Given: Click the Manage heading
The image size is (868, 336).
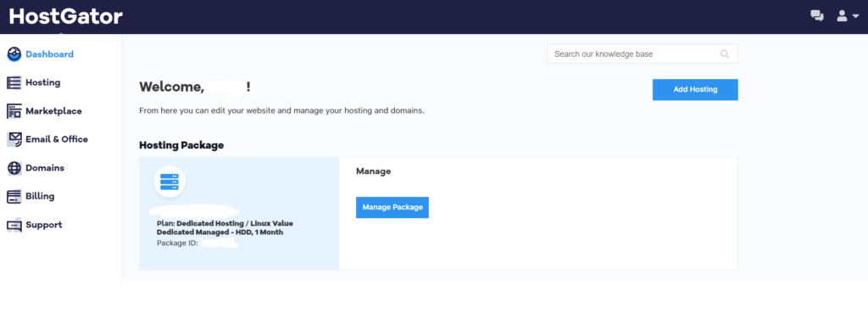Looking at the screenshot, I should (x=374, y=171).
